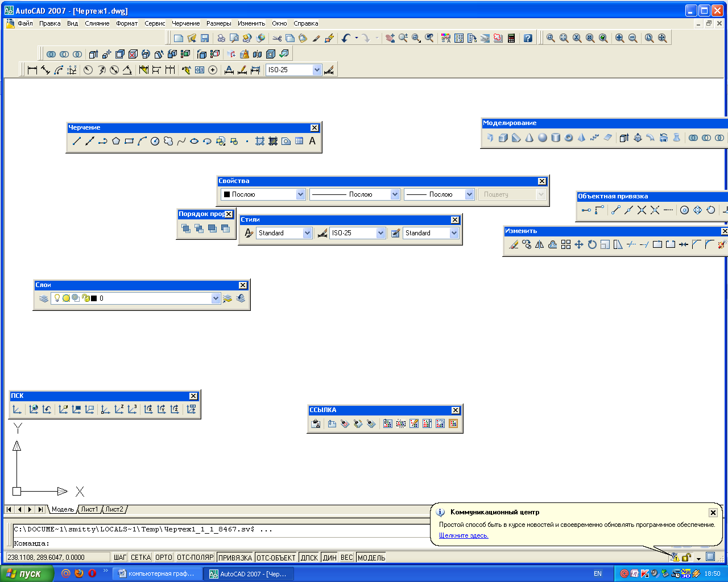
Task: Click the Windows 'пуск' Start button
Action: pos(27,573)
